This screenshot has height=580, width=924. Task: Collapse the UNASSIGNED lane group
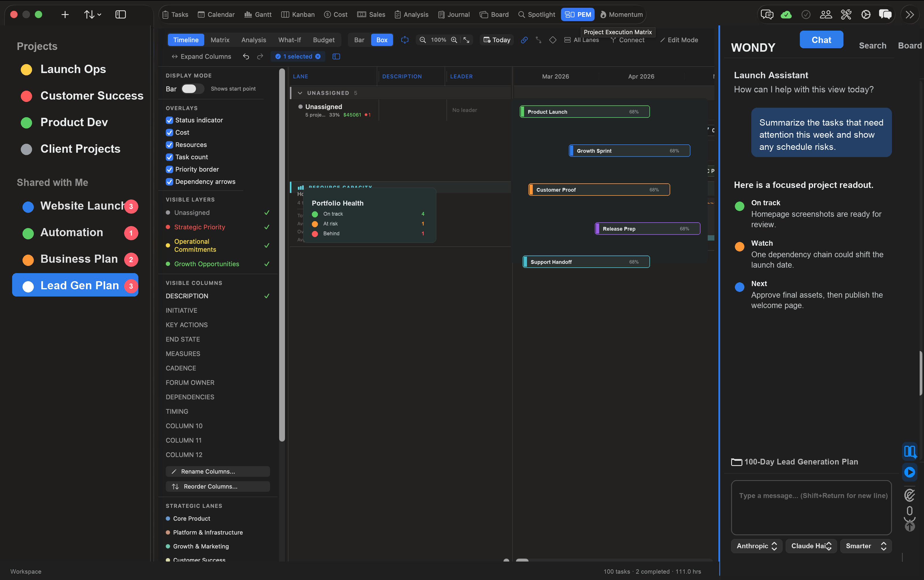(x=300, y=93)
